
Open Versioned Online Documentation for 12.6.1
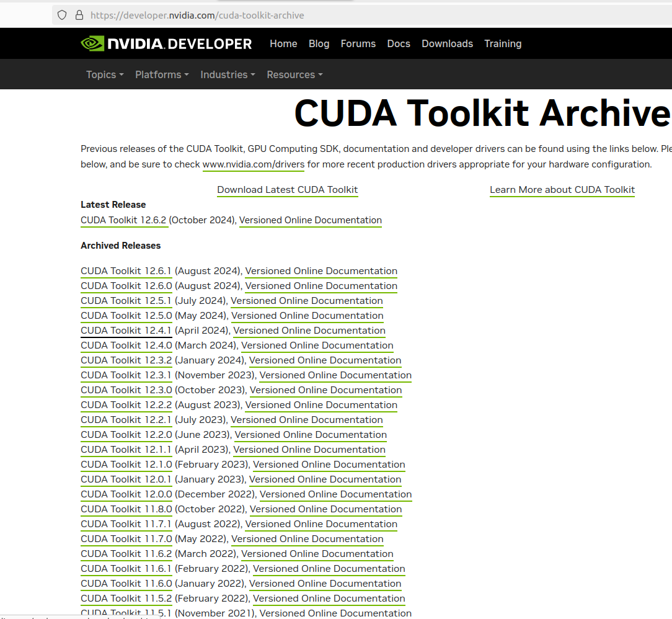pyautogui.click(x=321, y=271)
